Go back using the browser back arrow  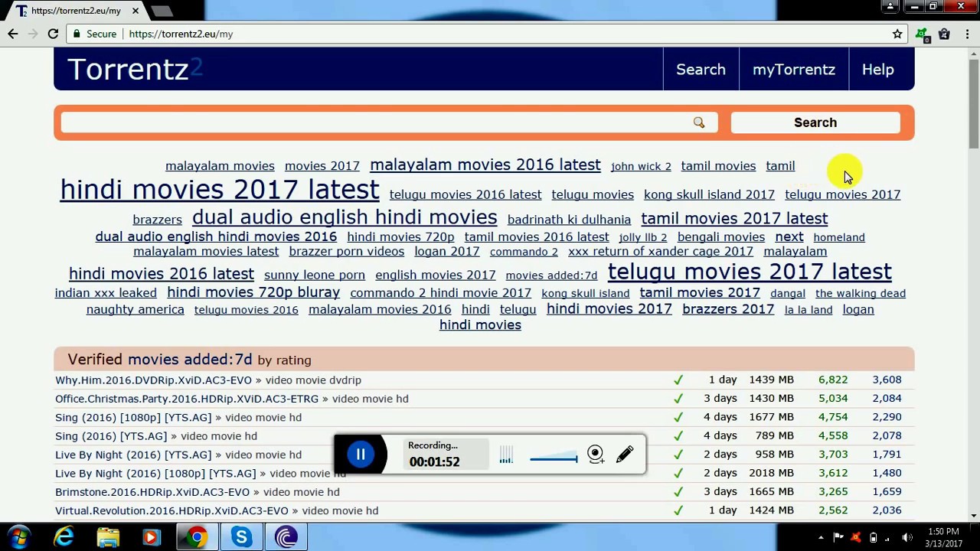point(13,34)
